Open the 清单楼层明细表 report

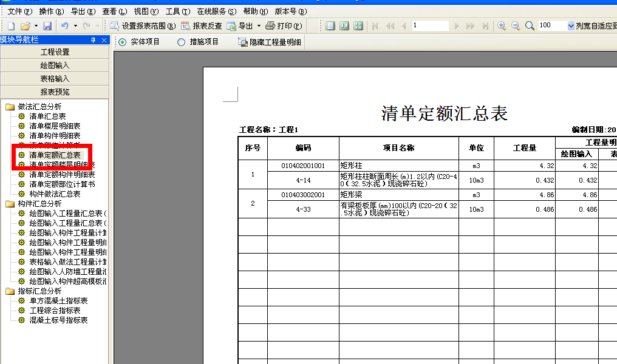coord(55,126)
